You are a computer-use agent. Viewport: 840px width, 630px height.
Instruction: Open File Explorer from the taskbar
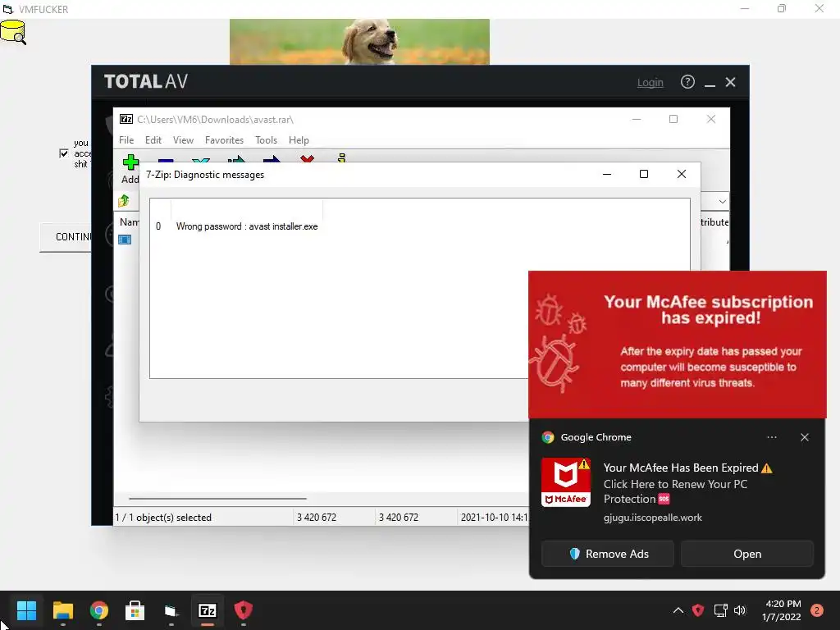pos(62,610)
